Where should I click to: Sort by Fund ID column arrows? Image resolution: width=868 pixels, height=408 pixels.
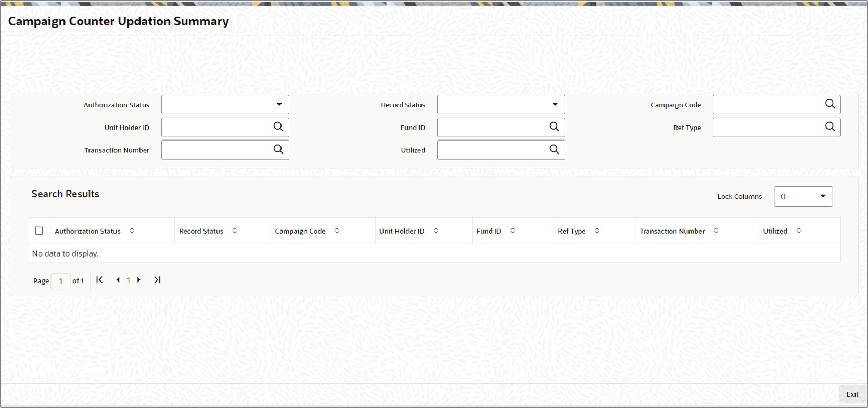[512, 231]
